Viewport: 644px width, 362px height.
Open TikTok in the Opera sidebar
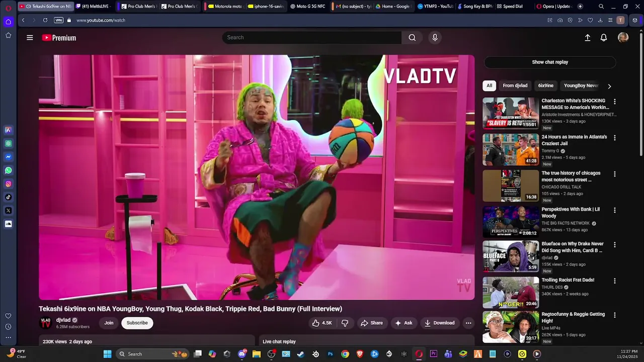8,197
